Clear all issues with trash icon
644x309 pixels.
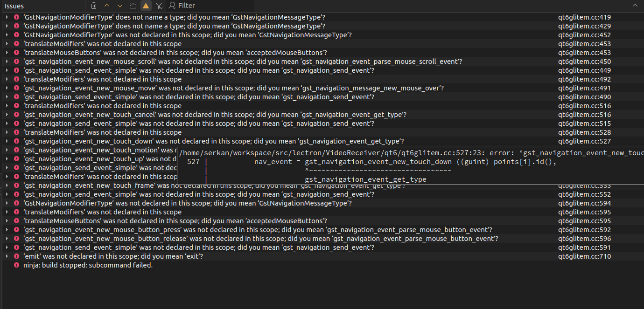click(94, 6)
